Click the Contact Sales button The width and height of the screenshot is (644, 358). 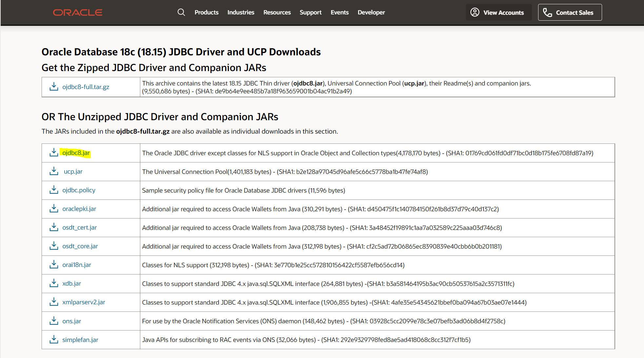[570, 12]
